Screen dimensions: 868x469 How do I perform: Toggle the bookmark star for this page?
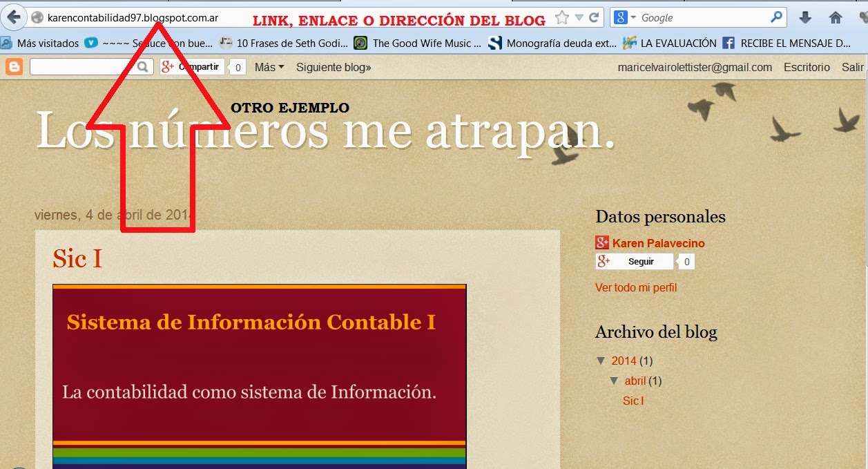pos(563,17)
